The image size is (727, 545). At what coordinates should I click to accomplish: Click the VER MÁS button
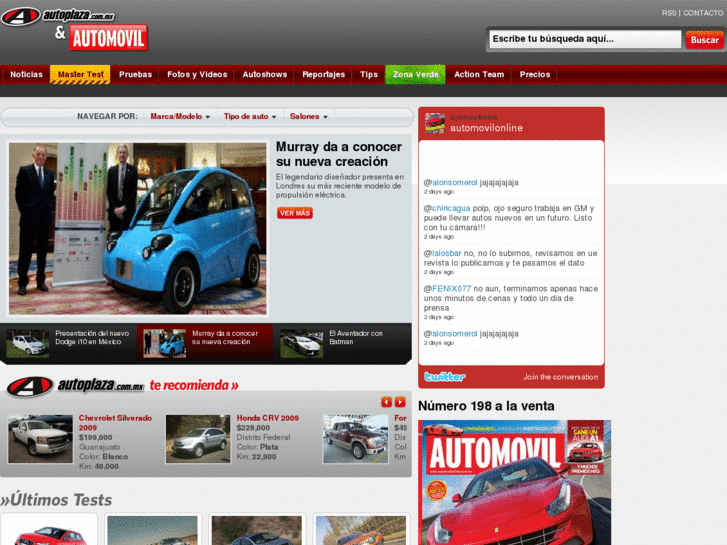coord(295,213)
